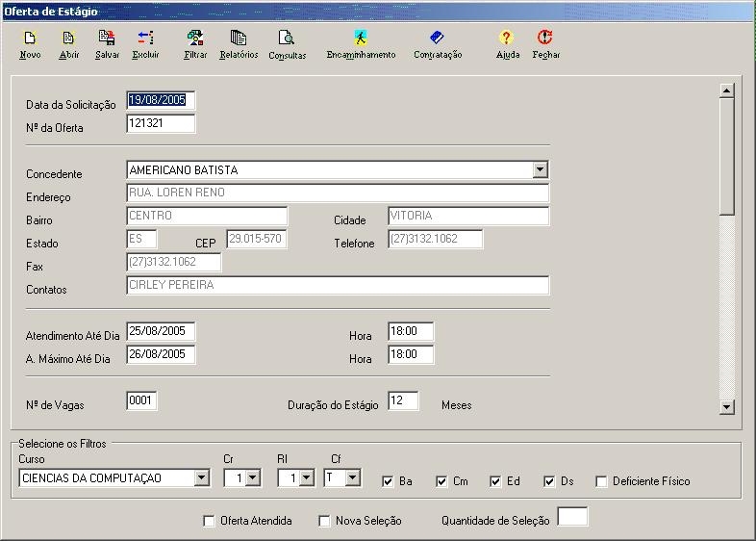Click the Oferta de Estágio title bar
The width and height of the screenshot is (756, 541).
(x=378, y=12)
